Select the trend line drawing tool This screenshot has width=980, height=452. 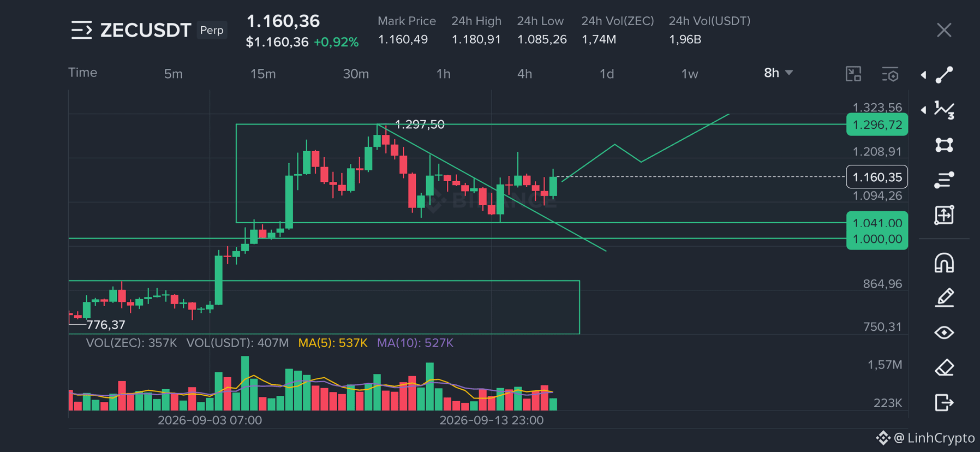(944, 75)
